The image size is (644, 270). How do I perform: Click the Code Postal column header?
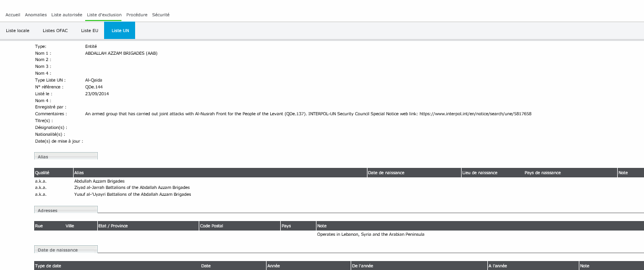[x=211, y=226]
